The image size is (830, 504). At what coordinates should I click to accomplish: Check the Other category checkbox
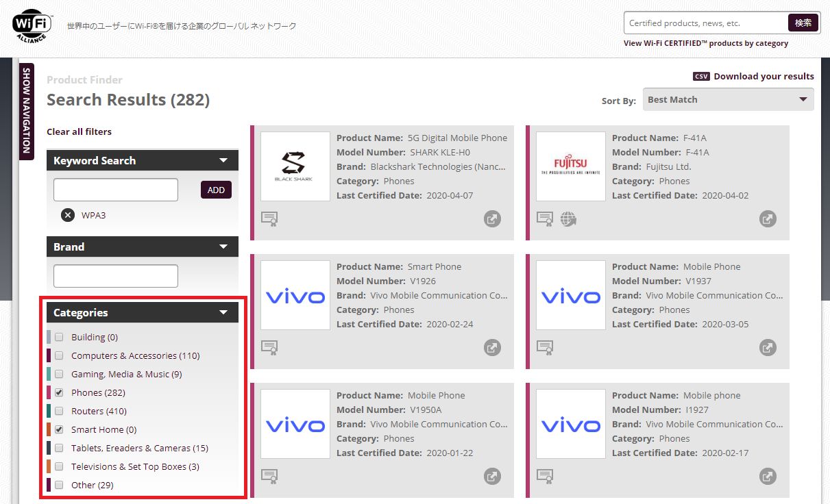[59, 485]
